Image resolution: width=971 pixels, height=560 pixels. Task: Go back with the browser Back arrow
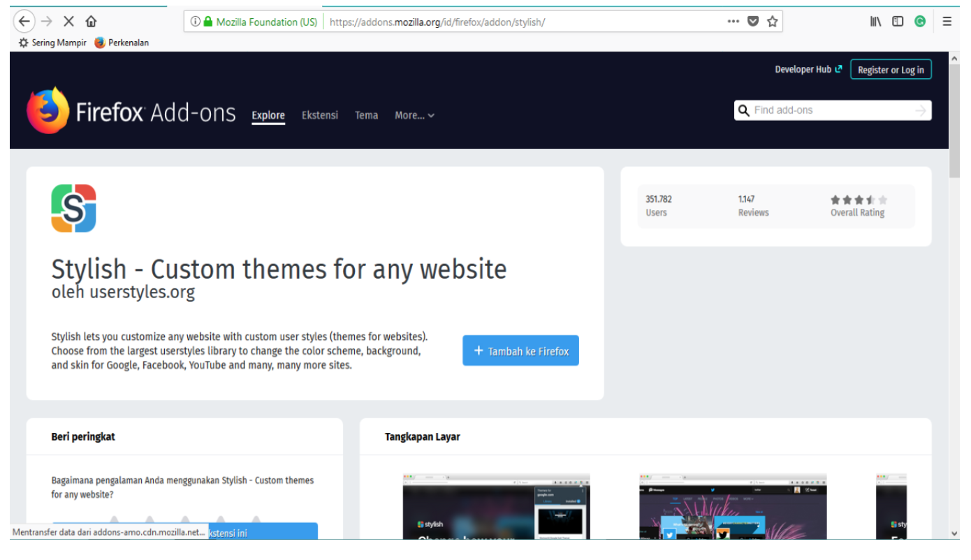point(24,21)
